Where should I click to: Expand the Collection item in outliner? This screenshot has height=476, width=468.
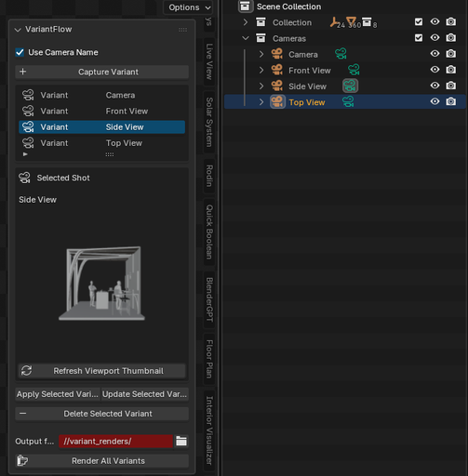(246, 22)
